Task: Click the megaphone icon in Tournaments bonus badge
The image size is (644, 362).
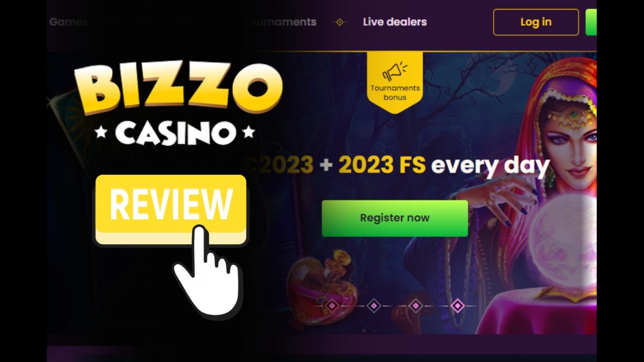Action: pos(394,72)
